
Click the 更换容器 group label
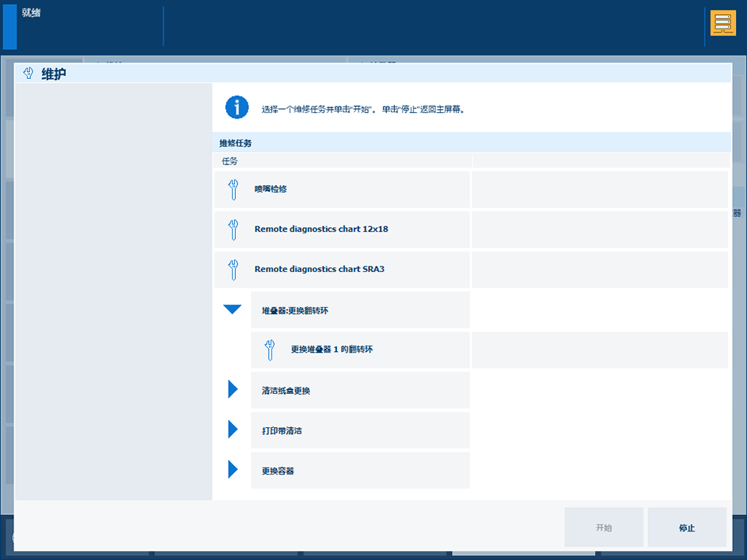click(x=360, y=470)
